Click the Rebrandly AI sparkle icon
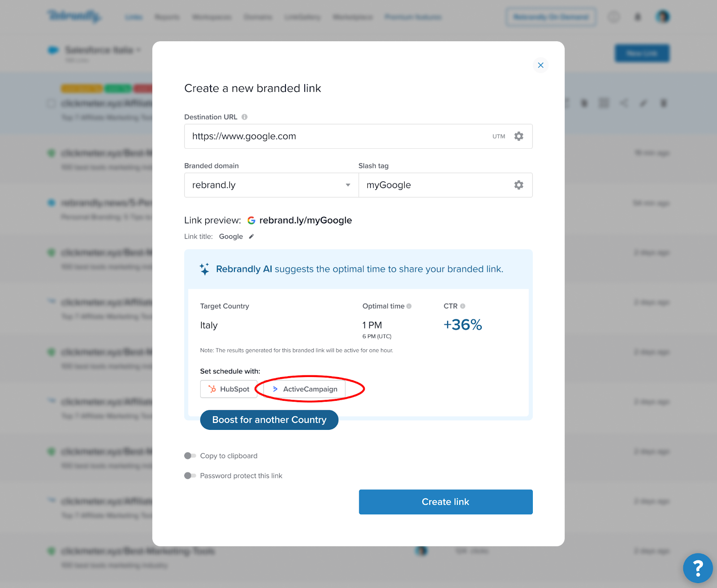Viewport: 717px width, 588px height. pos(204,269)
